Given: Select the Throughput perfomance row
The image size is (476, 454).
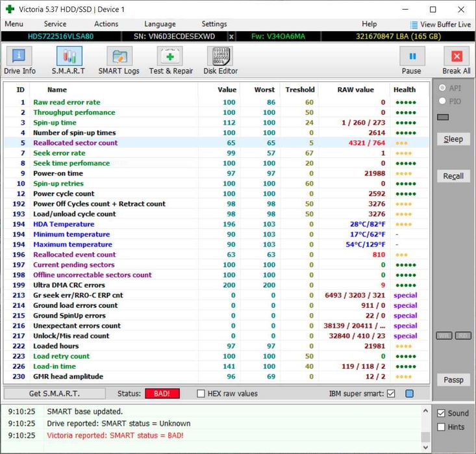Looking at the screenshot, I should coord(216,112).
